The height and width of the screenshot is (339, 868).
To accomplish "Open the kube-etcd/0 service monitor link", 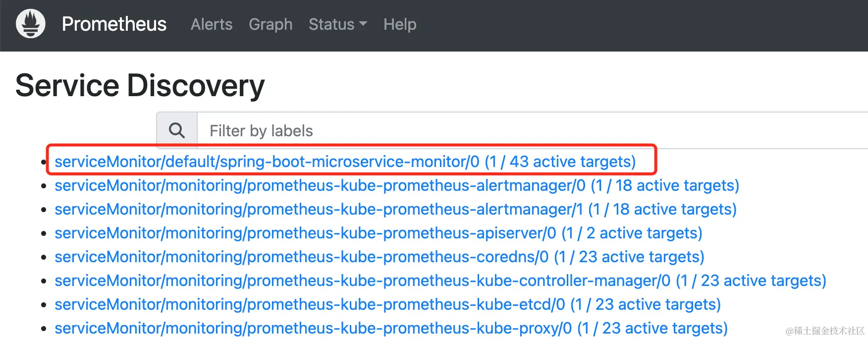I will click(387, 304).
